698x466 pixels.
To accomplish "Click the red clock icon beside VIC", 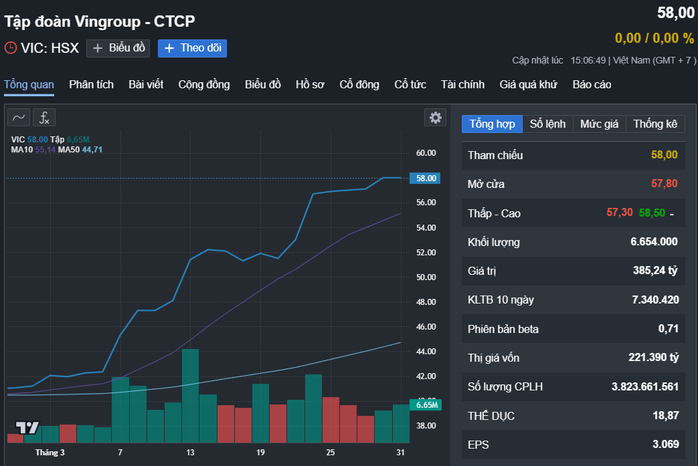I will click(x=11, y=48).
